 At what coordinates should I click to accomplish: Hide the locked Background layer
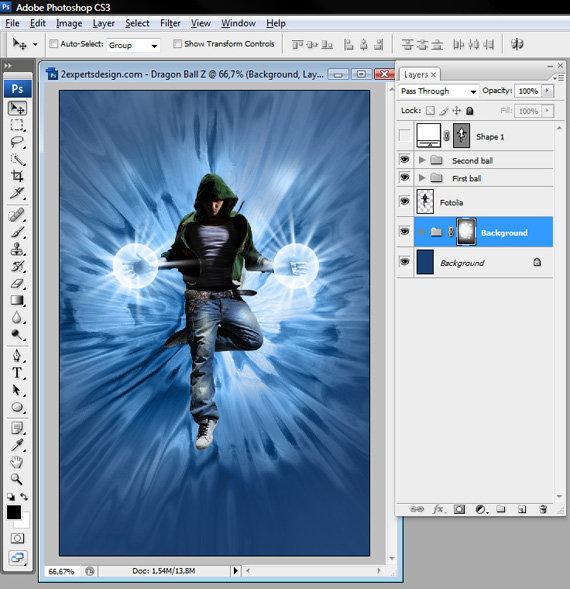point(405,261)
